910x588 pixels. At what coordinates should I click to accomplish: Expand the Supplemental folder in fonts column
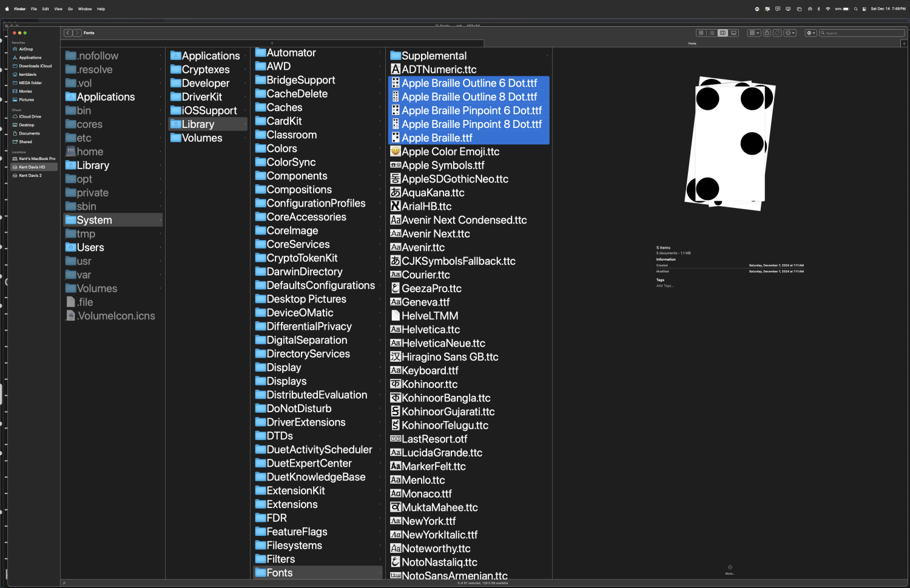[x=434, y=56]
